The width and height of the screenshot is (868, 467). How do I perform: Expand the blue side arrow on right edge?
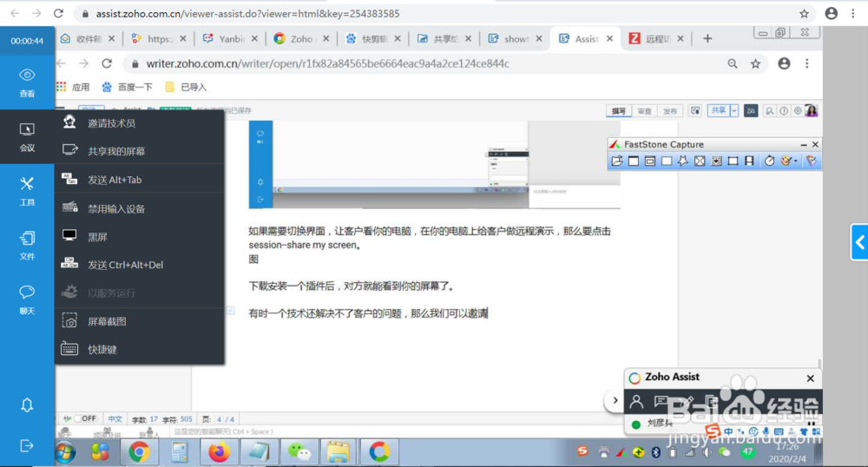pyautogui.click(x=859, y=242)
